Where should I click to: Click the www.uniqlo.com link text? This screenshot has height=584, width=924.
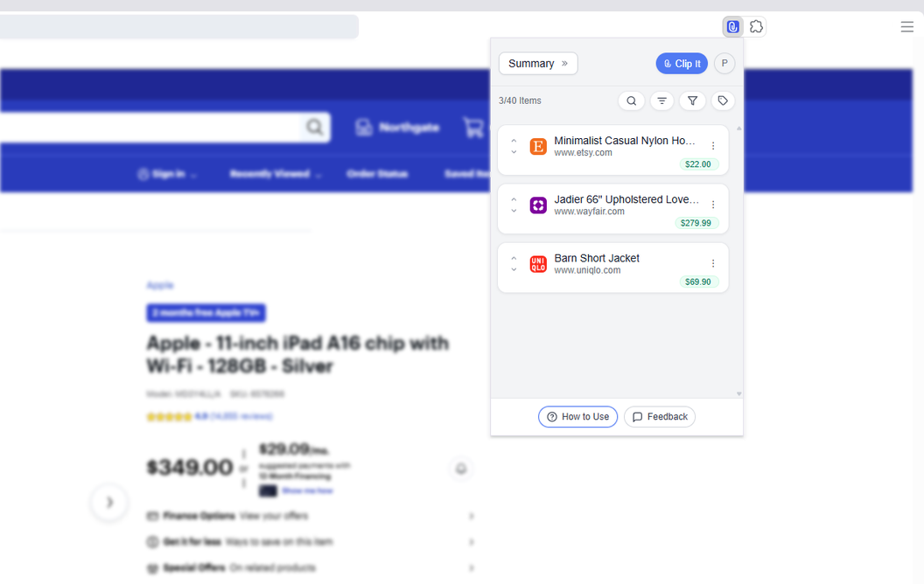[587, 270]
